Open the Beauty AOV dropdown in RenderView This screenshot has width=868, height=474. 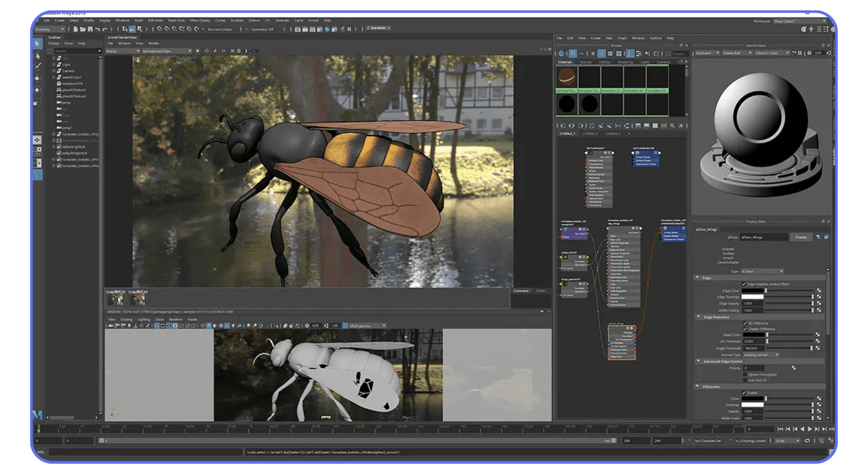[123, 51]
